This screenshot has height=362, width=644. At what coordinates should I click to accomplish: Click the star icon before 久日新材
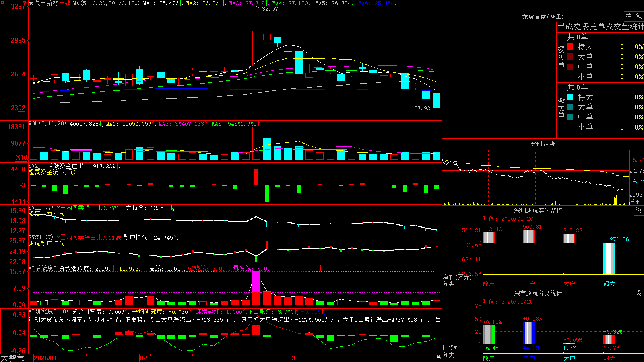tap(31, 3)
